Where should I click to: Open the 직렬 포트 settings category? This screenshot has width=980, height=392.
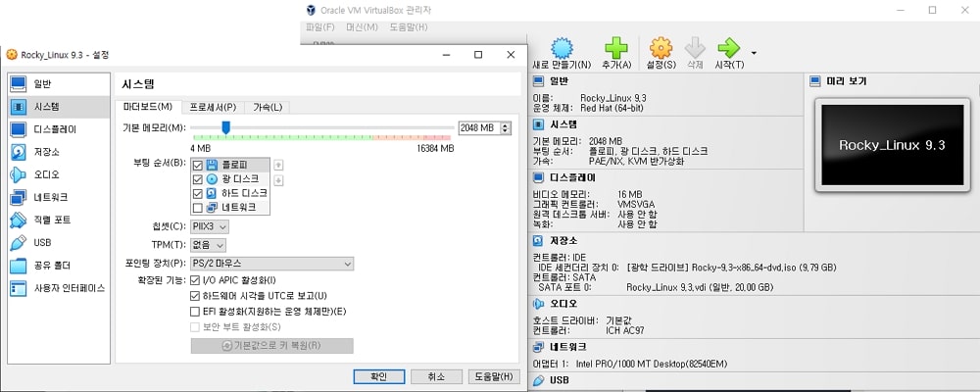pyautogui.click(x=58, y=220)
